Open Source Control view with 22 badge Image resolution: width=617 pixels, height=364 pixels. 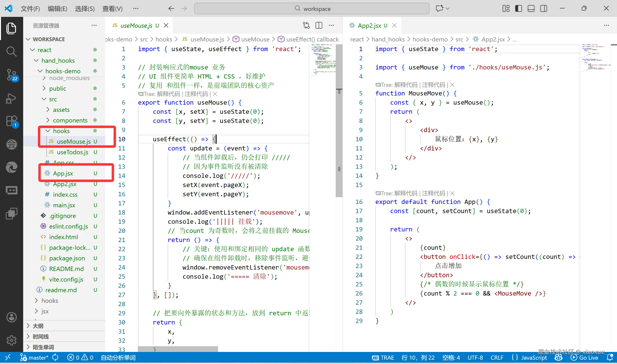tap(11, 74)
